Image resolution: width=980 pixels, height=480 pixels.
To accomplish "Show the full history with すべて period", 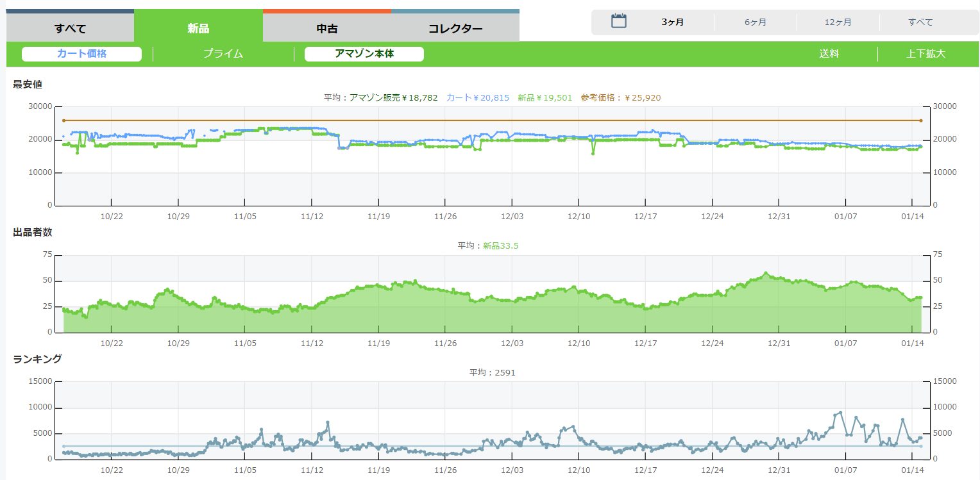I will pos(920,22).
